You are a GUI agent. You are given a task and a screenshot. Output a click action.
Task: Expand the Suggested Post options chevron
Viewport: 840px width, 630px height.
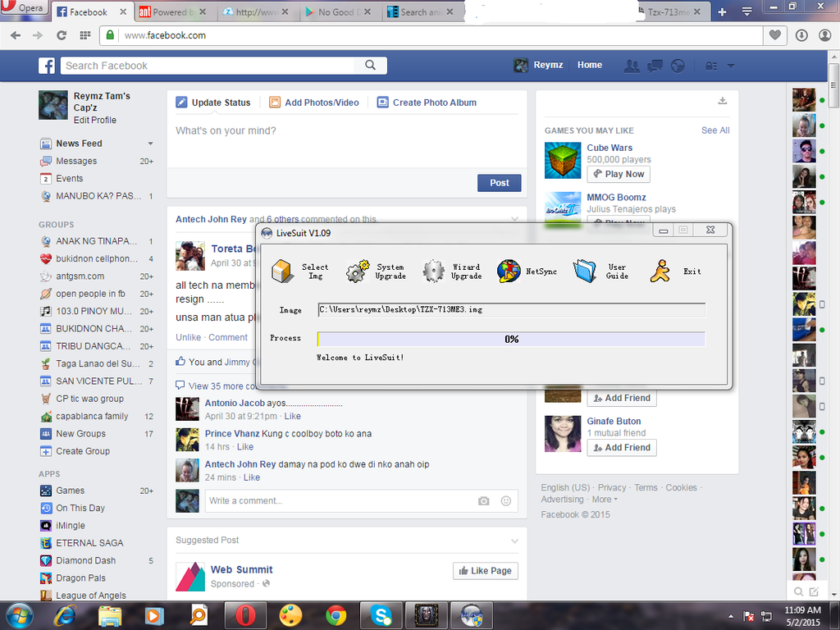point(514,541)
